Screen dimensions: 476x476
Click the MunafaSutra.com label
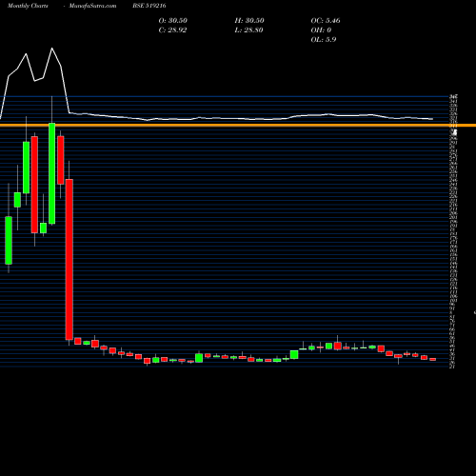tap(92, 6)
